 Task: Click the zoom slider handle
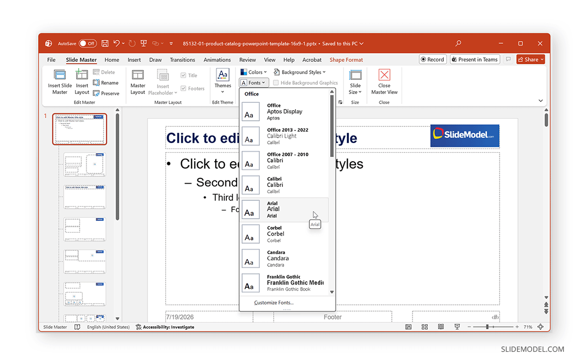pos(487,327)
